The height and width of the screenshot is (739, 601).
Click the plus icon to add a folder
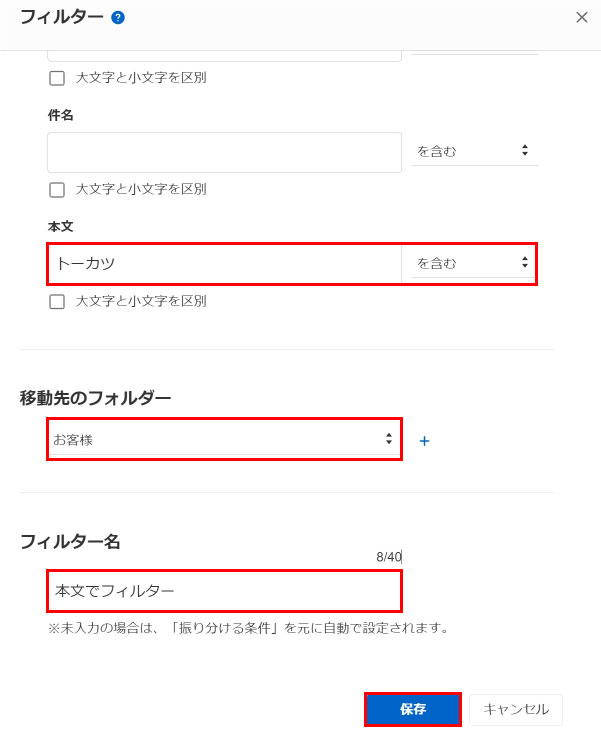[424, 441]
